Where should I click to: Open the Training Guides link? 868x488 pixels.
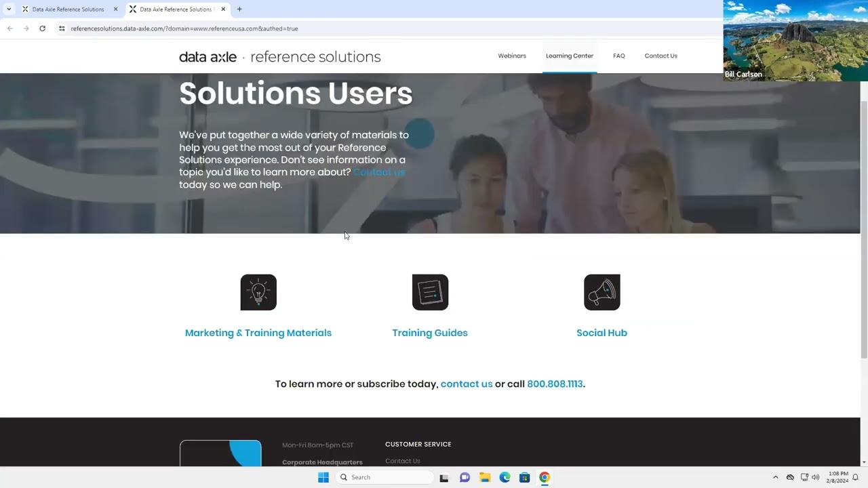pyautogui.click(x=430, y=333)
